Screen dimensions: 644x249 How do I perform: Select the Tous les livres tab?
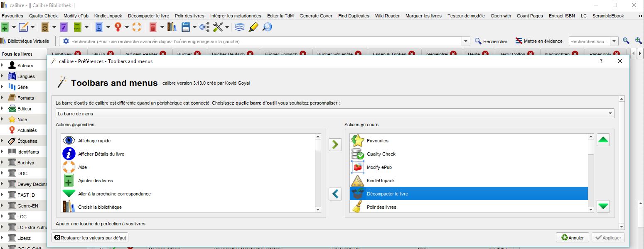(x=17, y=54)
